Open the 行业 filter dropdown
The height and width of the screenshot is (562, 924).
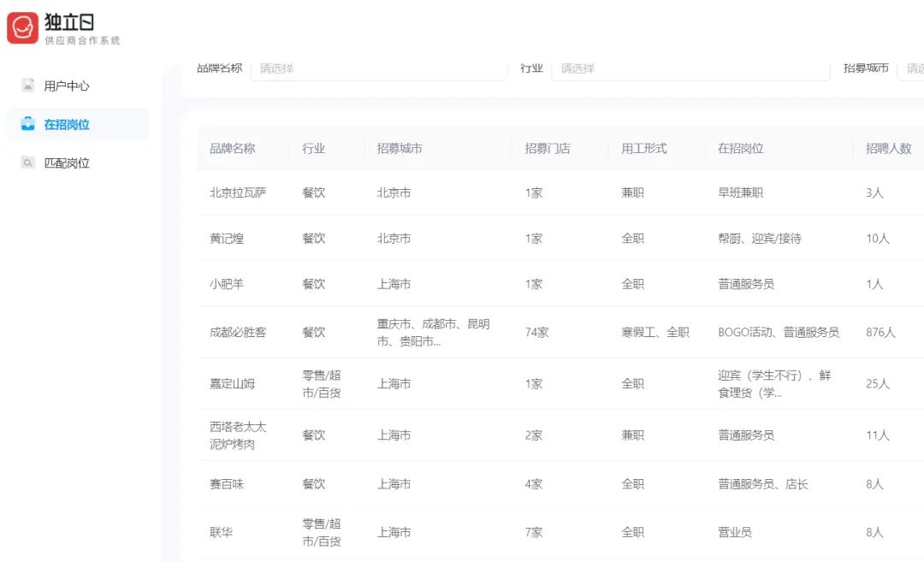click(690, 68)
